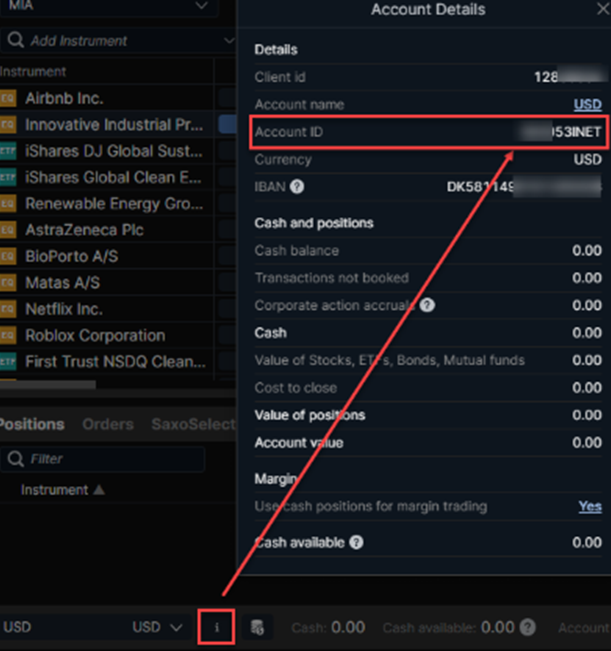This screenshot has width=611, height=651.
Task: Expand the MIA watchlist dropdown
Action: pyautogui.click(x=201, y=7)
